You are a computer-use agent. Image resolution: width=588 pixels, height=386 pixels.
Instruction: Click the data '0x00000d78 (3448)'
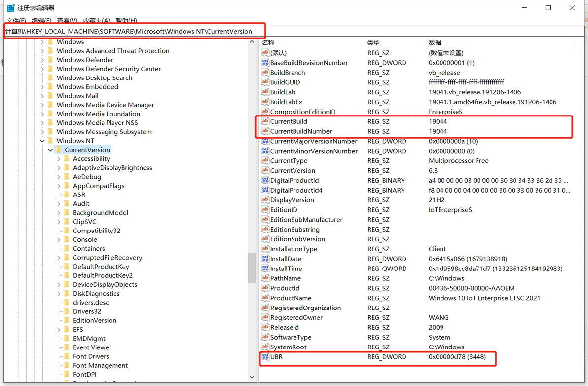(457, 357)
